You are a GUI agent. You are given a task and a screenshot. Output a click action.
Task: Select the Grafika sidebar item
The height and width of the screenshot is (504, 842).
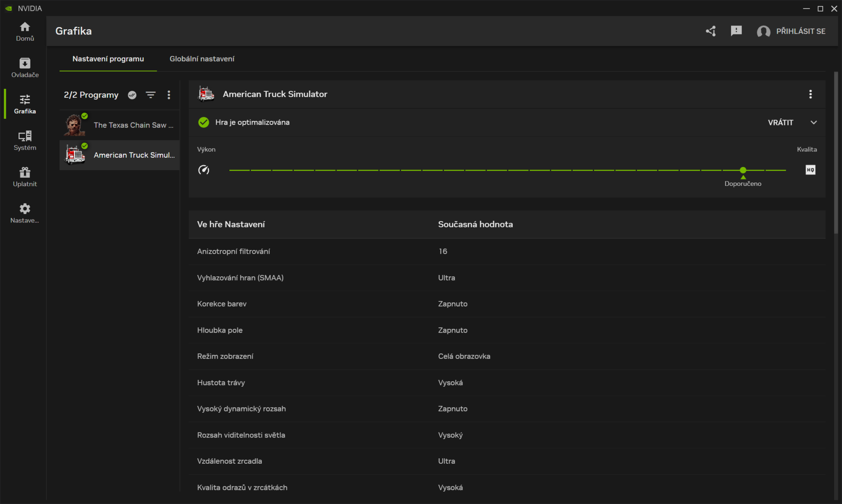point(25,104)
